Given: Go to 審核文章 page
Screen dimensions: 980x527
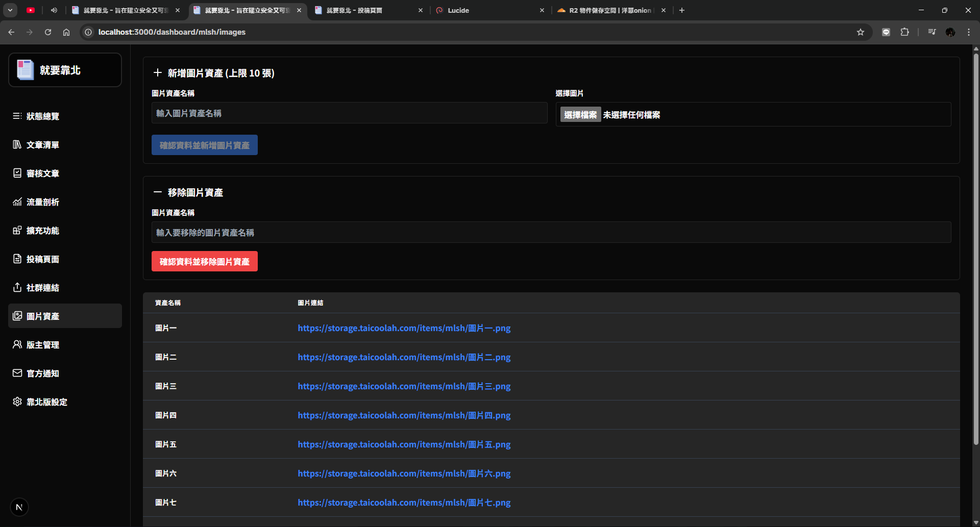Looking at the screenshot, I should point(65,173).
